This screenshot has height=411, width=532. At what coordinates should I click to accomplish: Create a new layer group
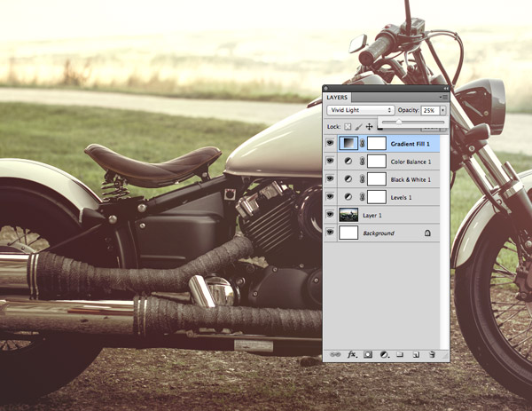tap(400, 353)
